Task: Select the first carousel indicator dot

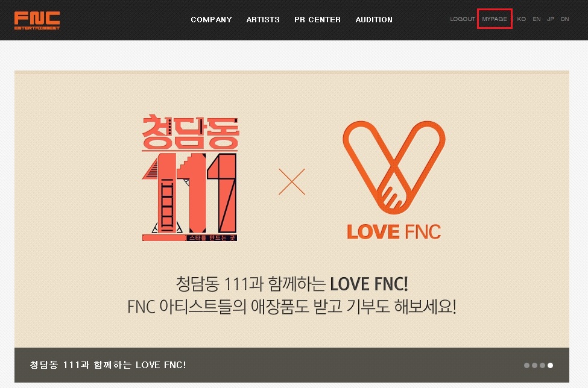Action: point(526,365)
